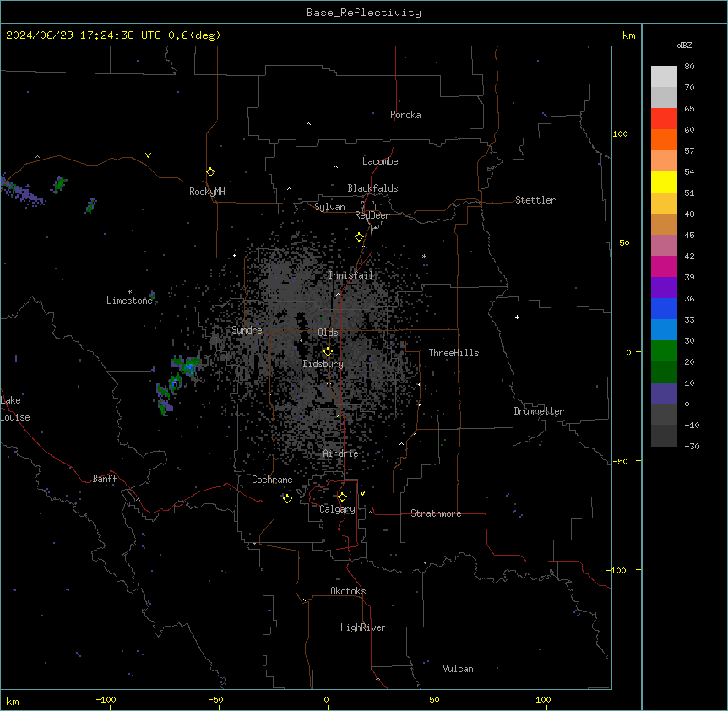The image size is (728, 711).
Task: Click the RedDeer city label
Action: [372, 215]
